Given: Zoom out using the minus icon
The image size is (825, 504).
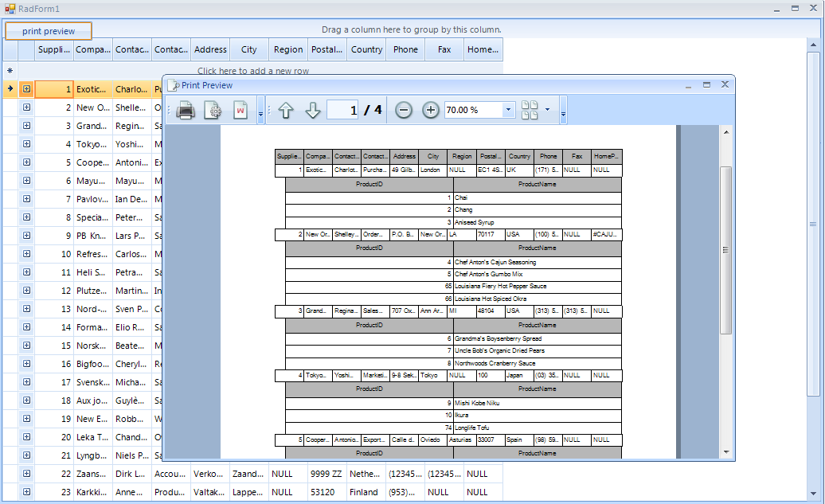Looking at the screenshot, I should tap(404, 110).
